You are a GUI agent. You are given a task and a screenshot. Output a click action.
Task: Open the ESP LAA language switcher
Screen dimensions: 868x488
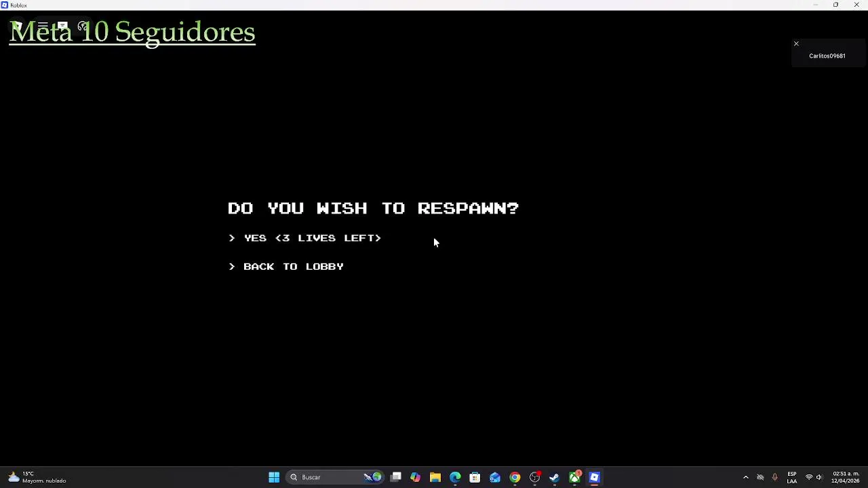click(x=792, y=477)
